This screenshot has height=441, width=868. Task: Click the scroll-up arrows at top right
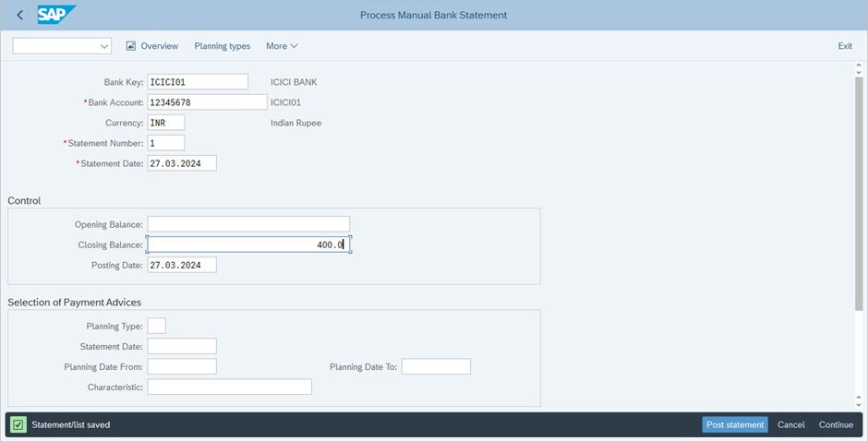(859, 68)
